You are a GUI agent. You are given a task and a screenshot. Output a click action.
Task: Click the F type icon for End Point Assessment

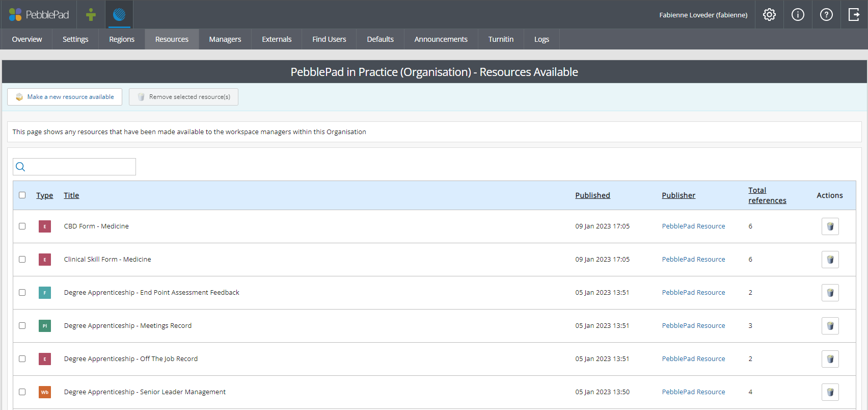coord(45,293)
